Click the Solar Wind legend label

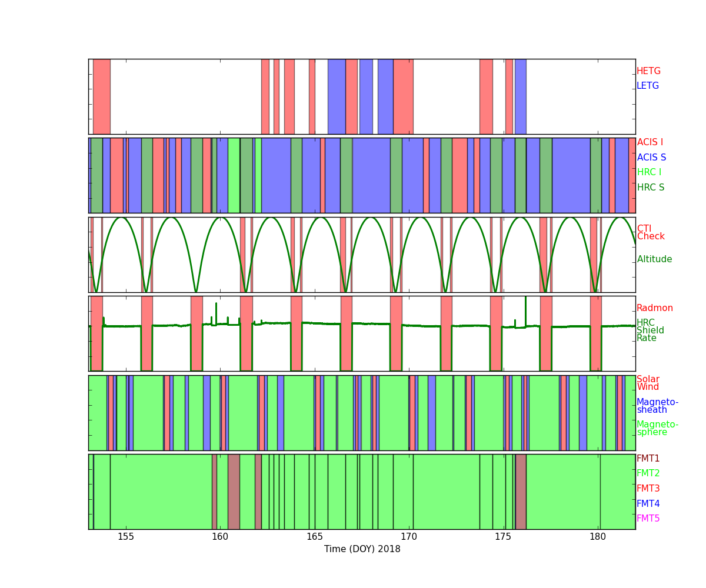point(648,383)
